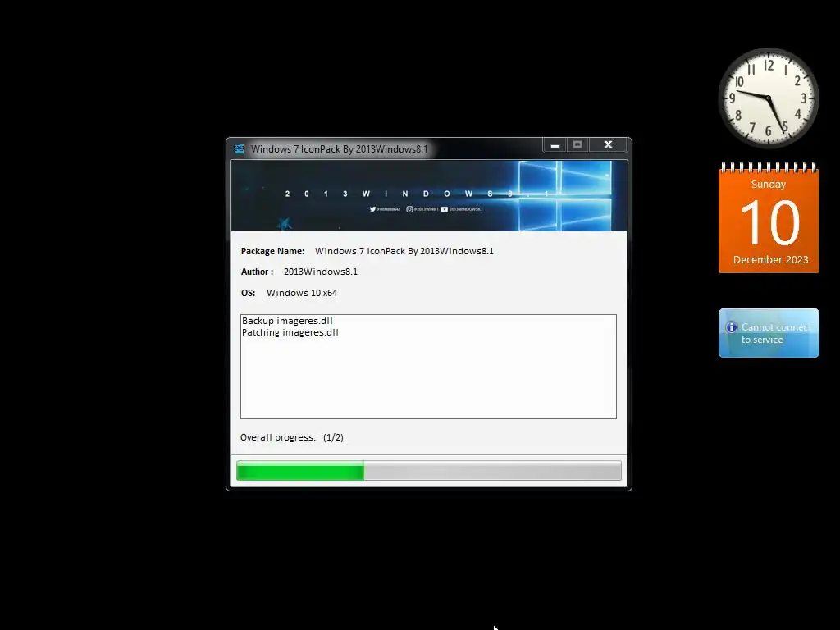
Task: Maximize the IconPack installer window
Action: pos(577,144)
